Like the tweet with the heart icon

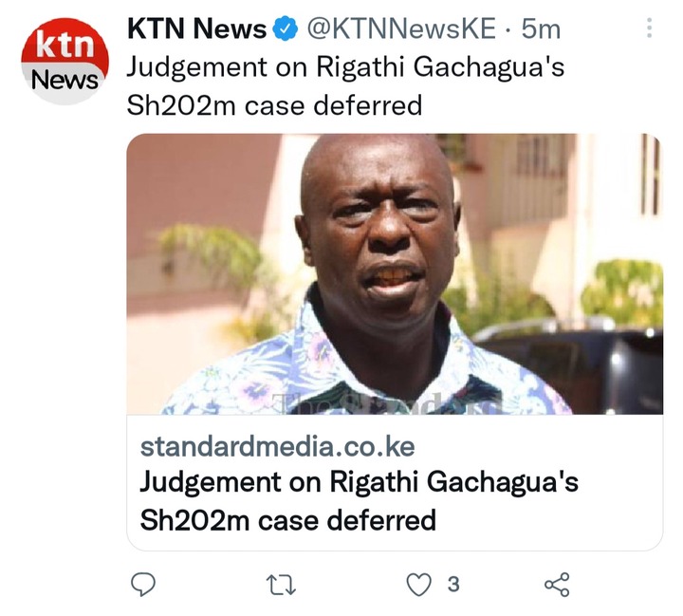pos(418,584)
